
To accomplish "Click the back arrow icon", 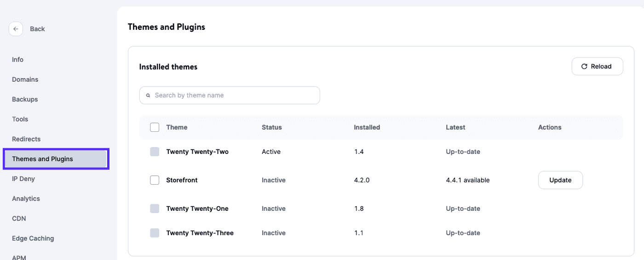I will (16, 29).
